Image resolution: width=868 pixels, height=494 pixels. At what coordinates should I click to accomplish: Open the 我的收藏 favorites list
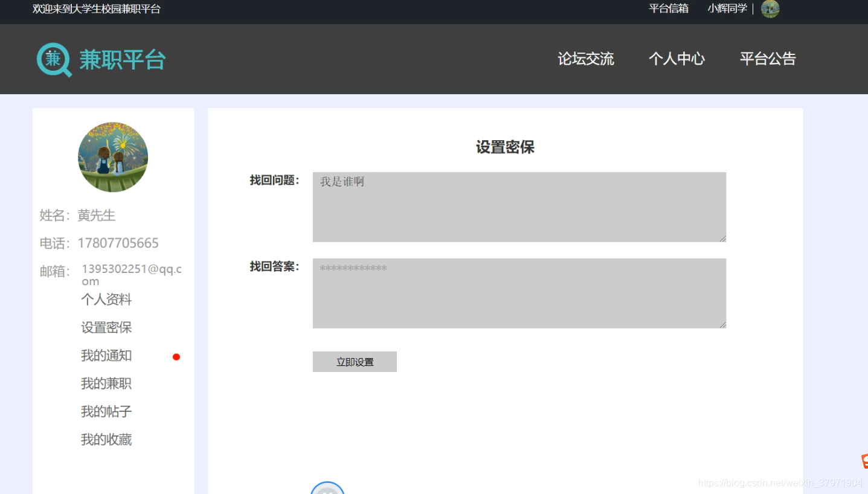click(x=105, y=440)
